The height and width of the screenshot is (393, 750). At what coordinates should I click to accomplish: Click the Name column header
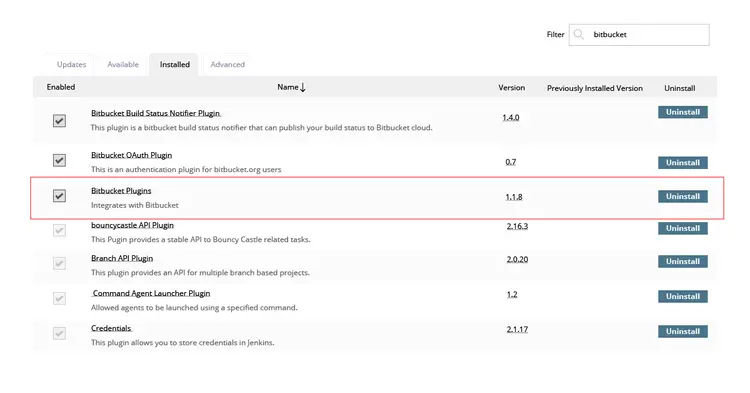pos(288,87)
